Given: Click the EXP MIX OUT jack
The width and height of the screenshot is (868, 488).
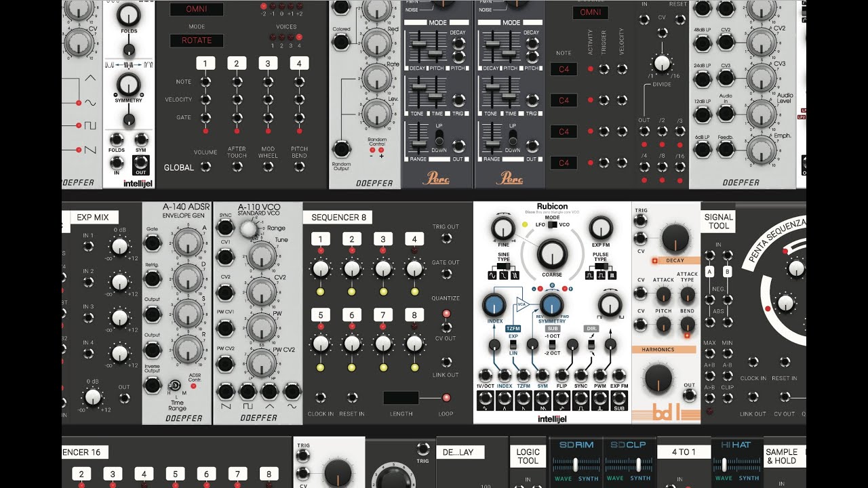Looking at the screenshot, I should (124, 399).
